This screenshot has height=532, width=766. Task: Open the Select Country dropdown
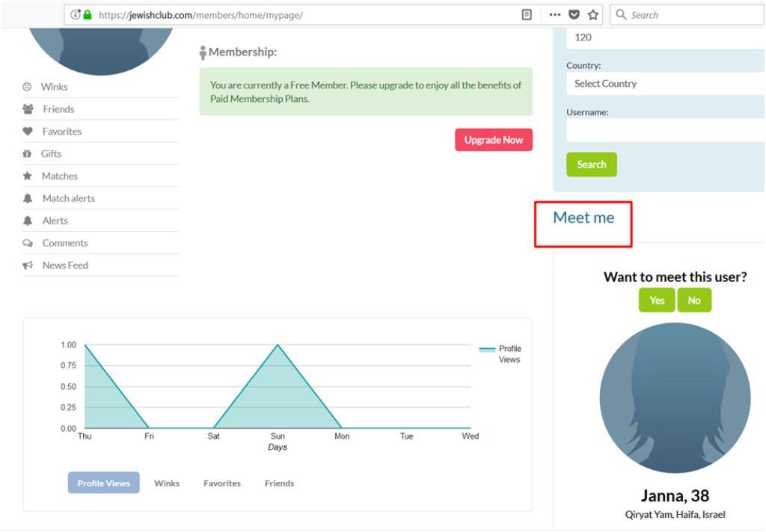665,84
